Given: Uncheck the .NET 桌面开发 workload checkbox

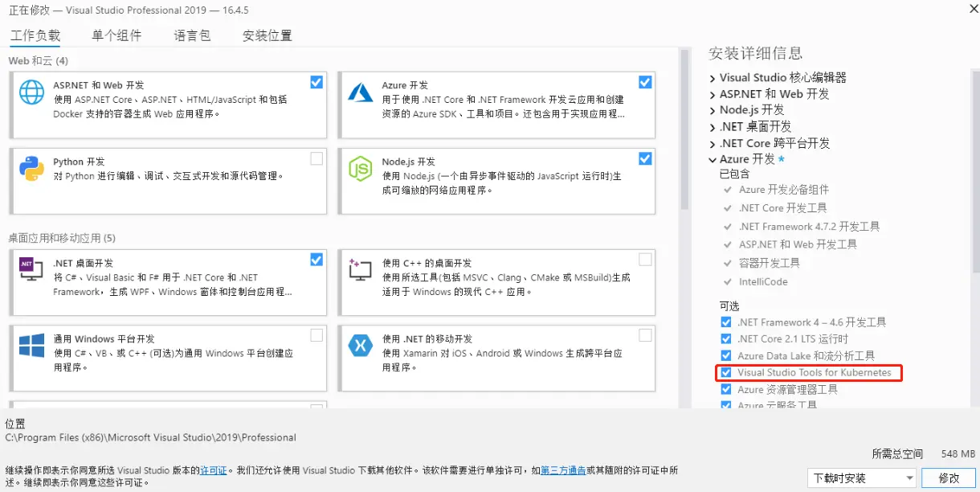Looking at the screenshot, I should point(316,259).
